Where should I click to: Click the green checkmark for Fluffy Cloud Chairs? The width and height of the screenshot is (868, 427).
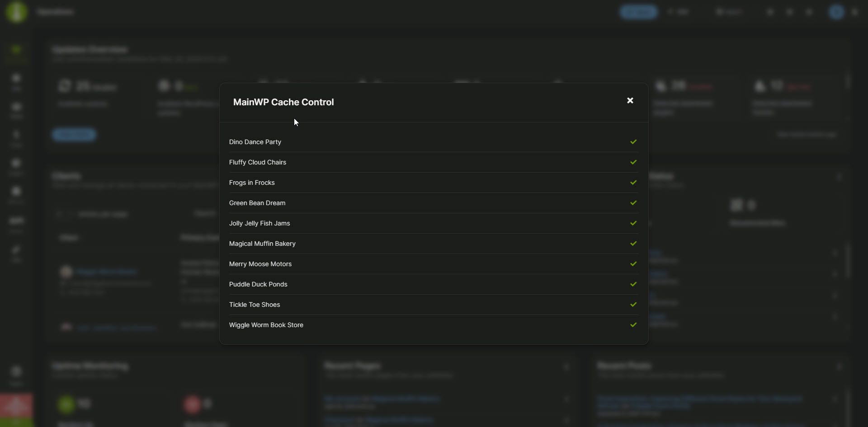pos(633,162)
